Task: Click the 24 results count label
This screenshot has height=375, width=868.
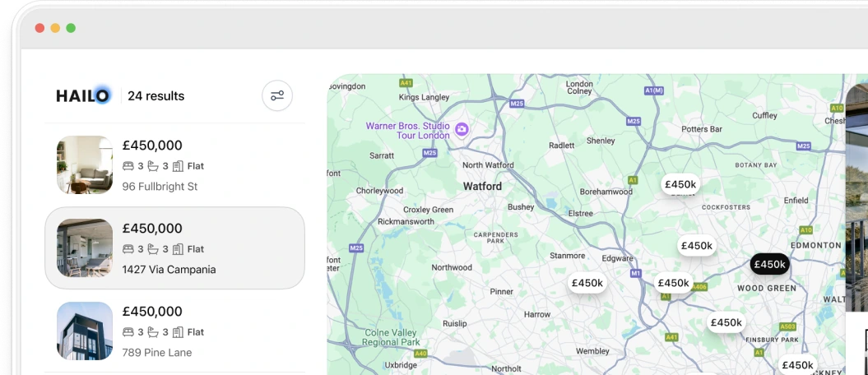Action: pyautogui.click(x=155, y=96)
